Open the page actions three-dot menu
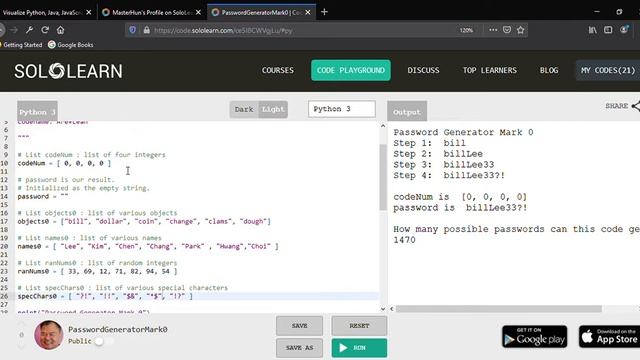The image size is (640, 360). click(x=493, y=30)
